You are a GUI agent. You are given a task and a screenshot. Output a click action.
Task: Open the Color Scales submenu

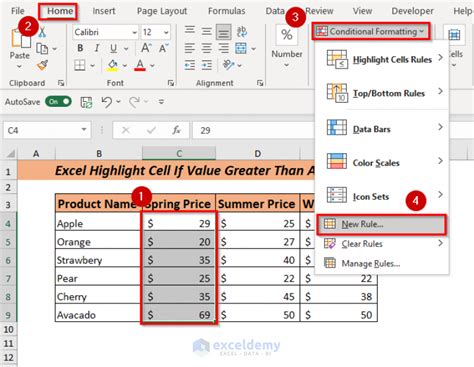click(x=382, y=162)
